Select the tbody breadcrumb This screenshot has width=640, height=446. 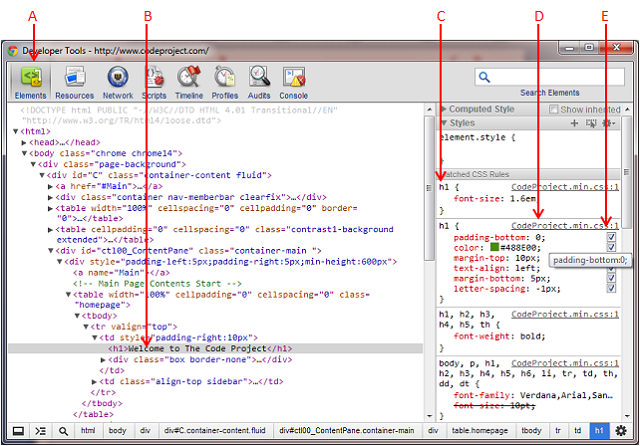[531, 431]
